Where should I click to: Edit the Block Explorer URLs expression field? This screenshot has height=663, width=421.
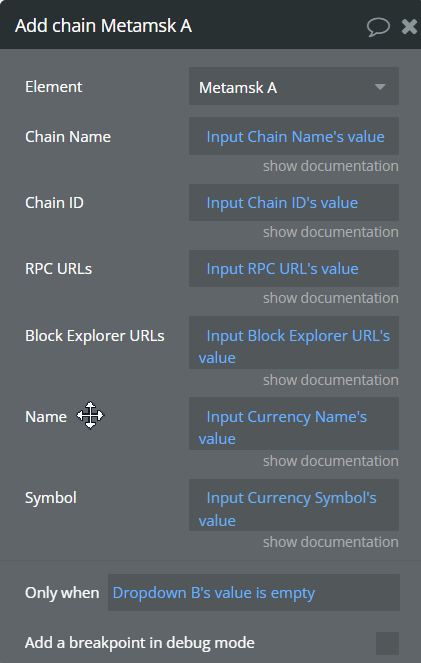click(294, 343)
